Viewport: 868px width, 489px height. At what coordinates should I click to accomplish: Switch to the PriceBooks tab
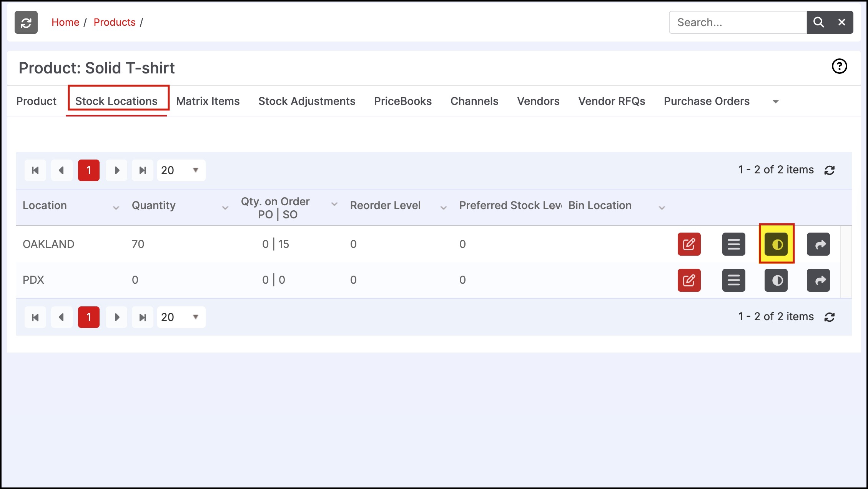pos(403,101)
